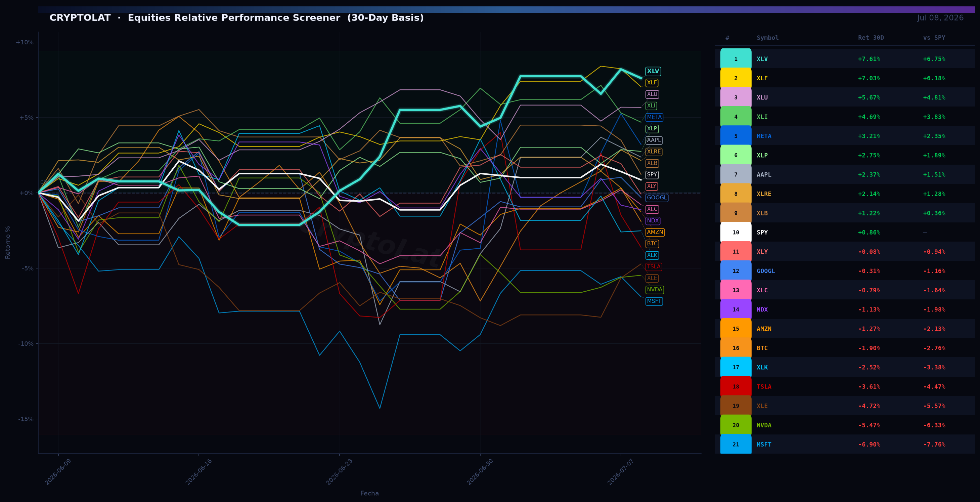
Task: Select the "-0.08%" return for XLY
Action: pos(869,252)
